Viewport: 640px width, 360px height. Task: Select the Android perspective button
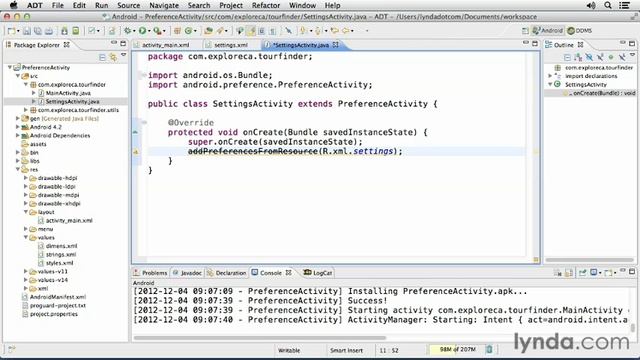click(x=547, y=31)
